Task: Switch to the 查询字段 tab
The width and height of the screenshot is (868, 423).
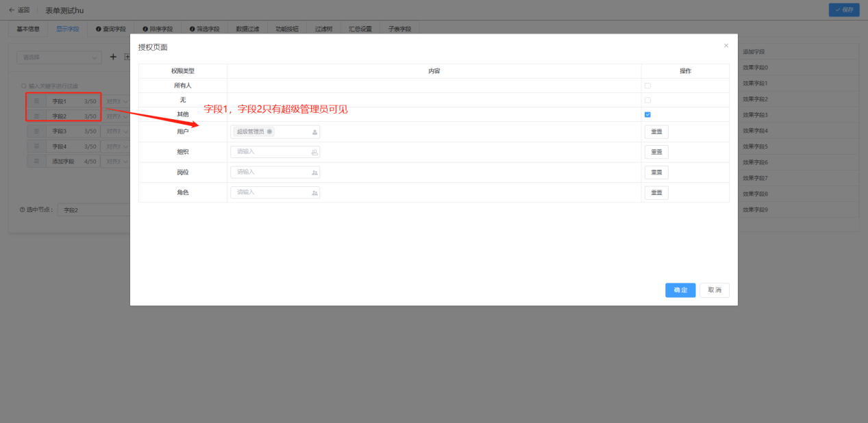Action: 111,29
